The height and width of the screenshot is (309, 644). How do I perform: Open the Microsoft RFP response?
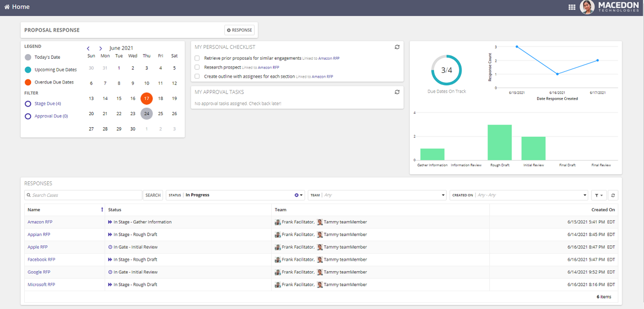[x=41, y=284]
